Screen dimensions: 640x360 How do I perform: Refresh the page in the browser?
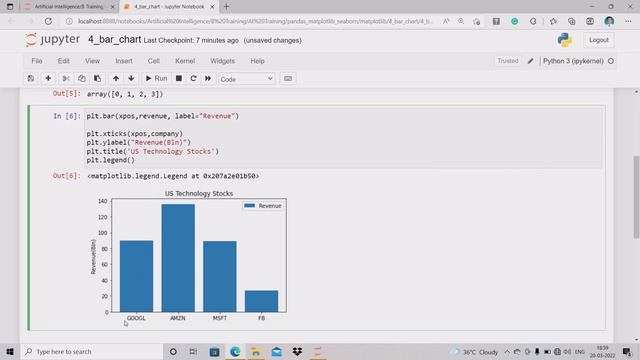pyautogui.click(x=48, y=21)
